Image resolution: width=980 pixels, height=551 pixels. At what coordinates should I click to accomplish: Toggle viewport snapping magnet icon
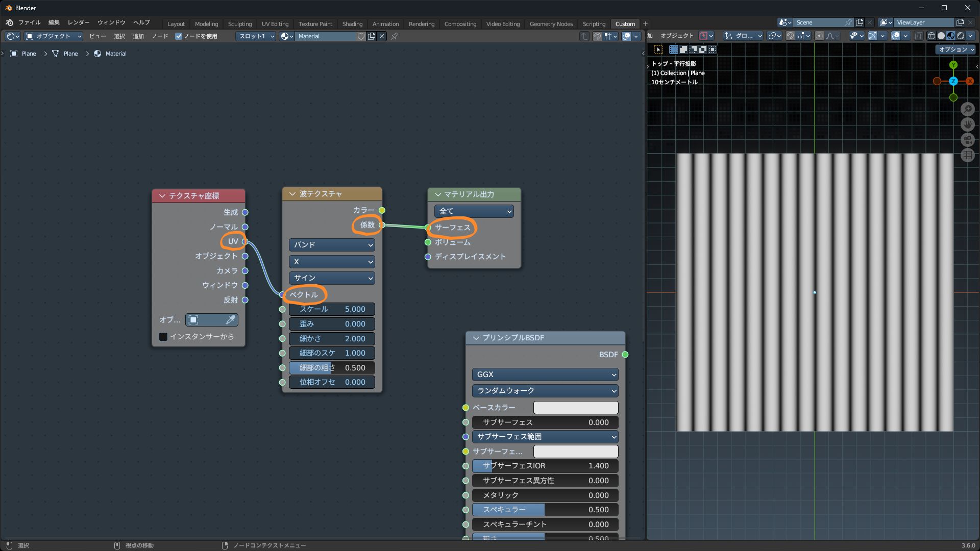pyautogui.click(x=790, y=36)
